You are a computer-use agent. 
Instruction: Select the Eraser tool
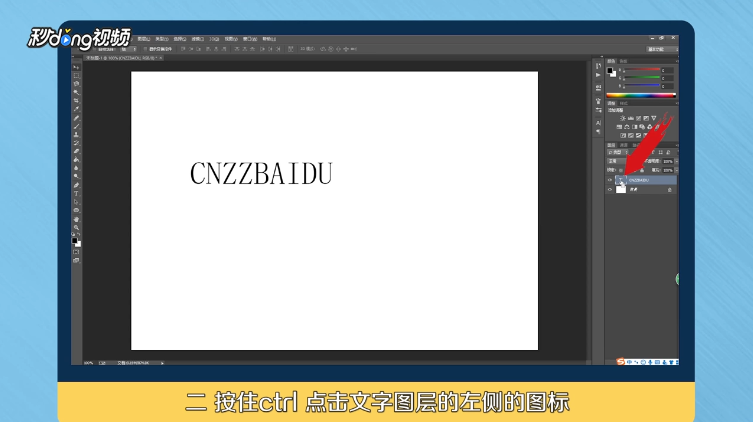[76, 151]
